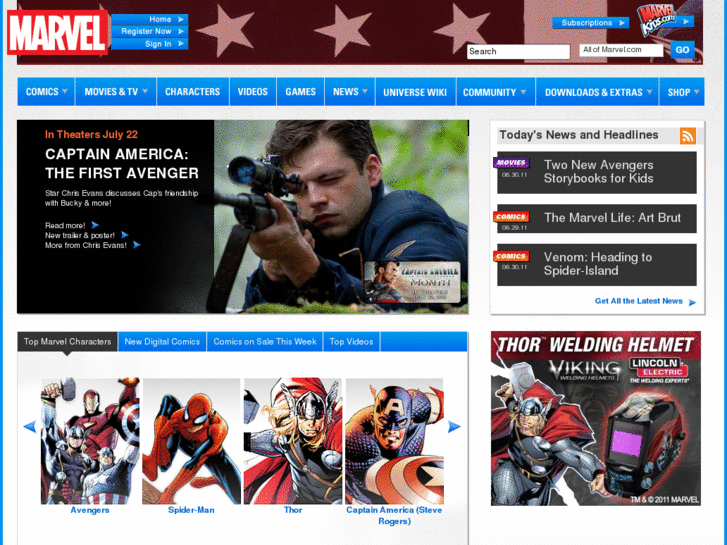The width and height of the screenshot is (727, 545).
Task: Click More from Chris Evans! link
Action: [x=86, y=245]
